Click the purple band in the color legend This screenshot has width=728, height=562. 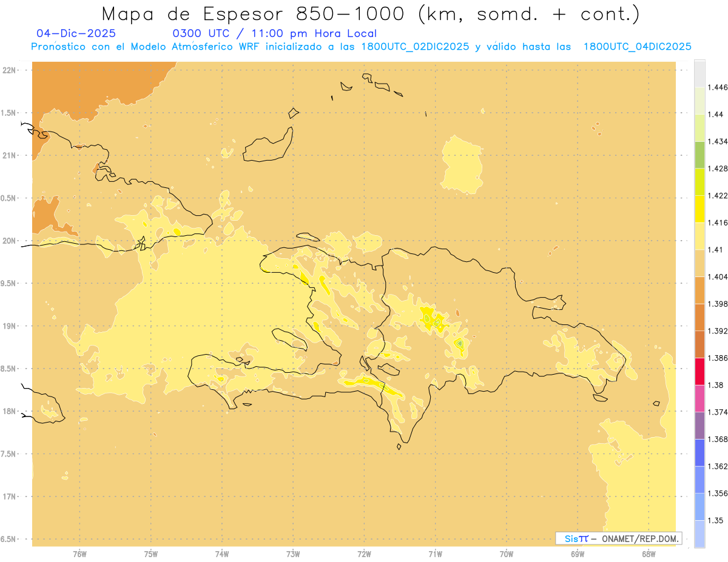click(x=699, y=426)
